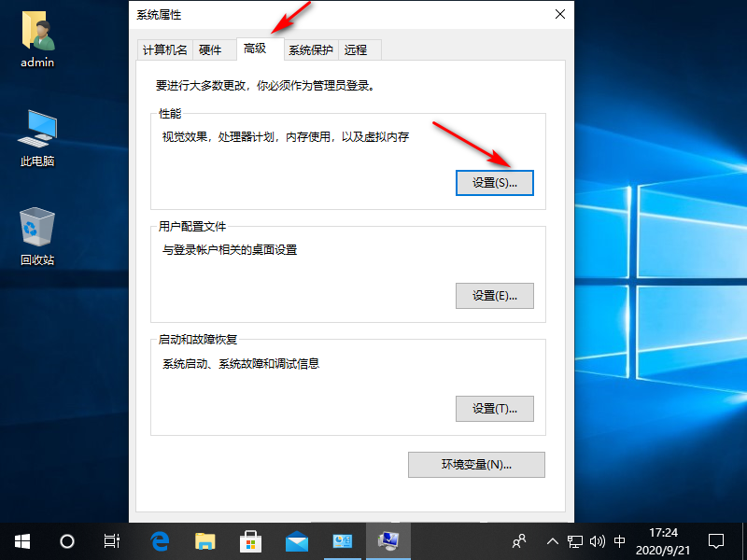
Task: Click the 启动和故障恢复 group label
Action: [x=198, y=340]
